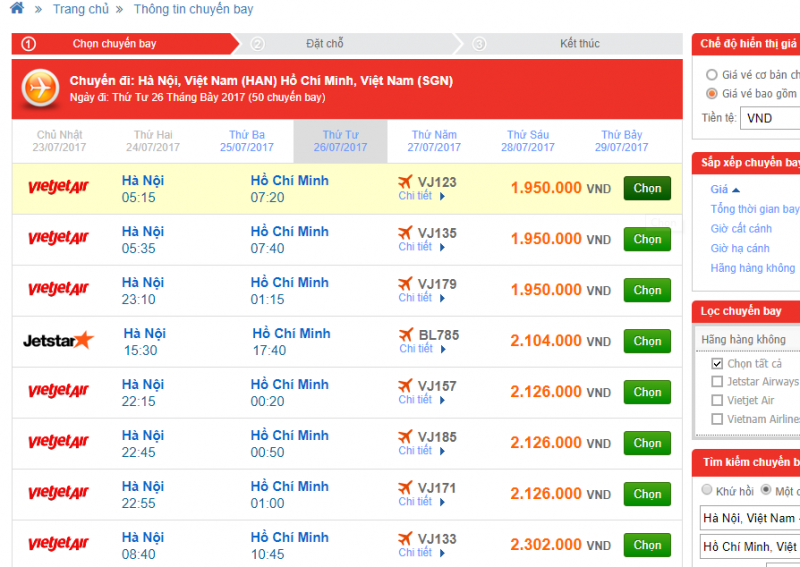Select the Giá vé cơ bản radio option

(712, 75)
